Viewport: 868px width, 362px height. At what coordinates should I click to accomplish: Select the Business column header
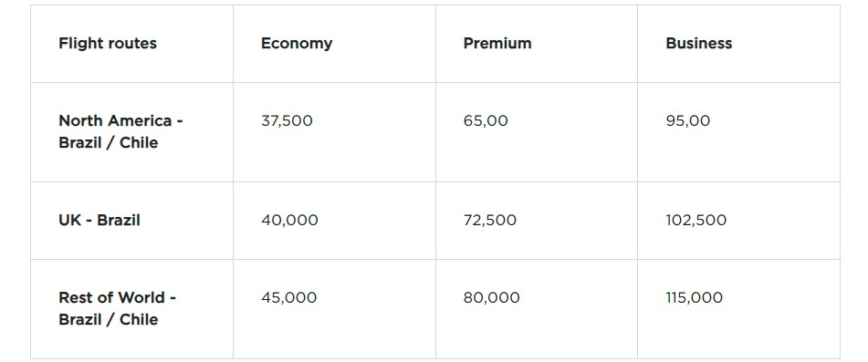click(698, 43)
